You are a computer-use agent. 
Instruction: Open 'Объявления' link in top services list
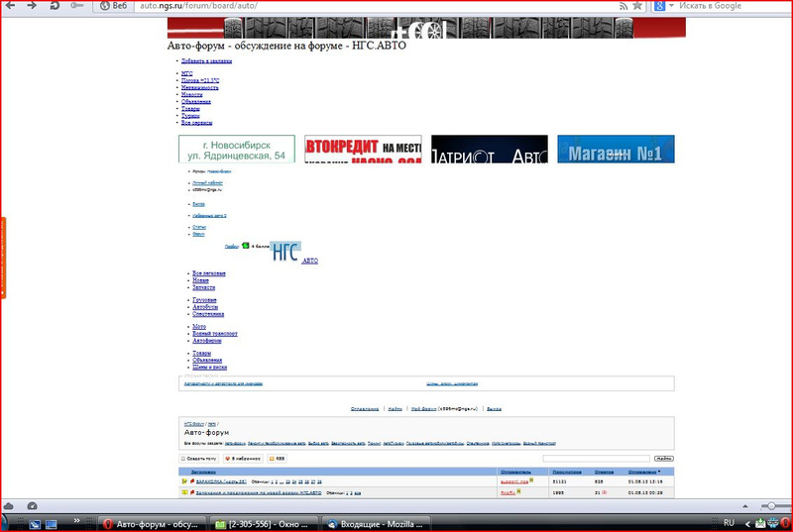coord(195,102)
